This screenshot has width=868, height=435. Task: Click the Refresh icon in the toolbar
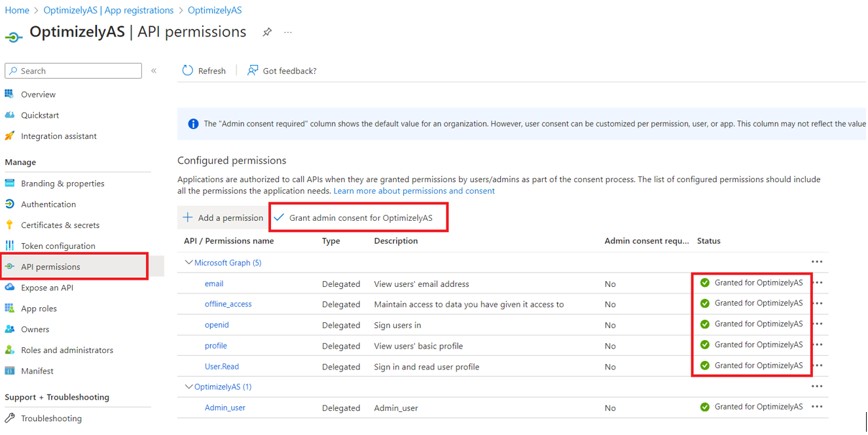188,71
